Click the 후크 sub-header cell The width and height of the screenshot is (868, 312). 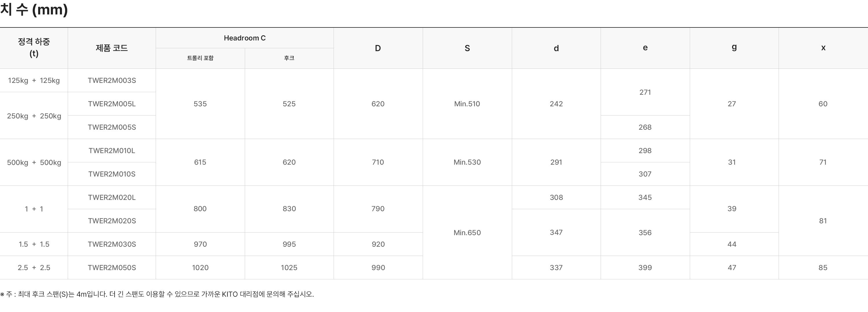pos(289,58)
